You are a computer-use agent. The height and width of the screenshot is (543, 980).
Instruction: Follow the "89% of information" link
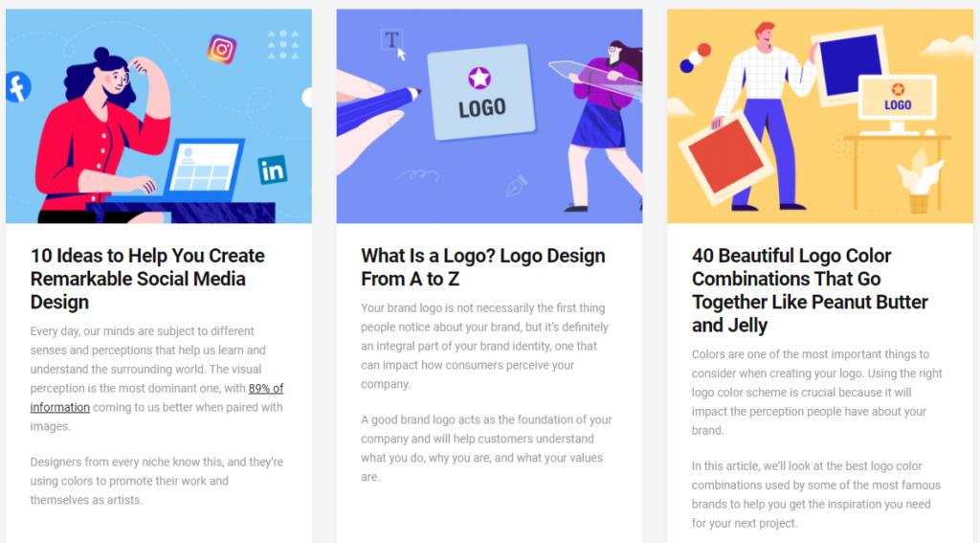pyautogui.click(x=157, y=397)
